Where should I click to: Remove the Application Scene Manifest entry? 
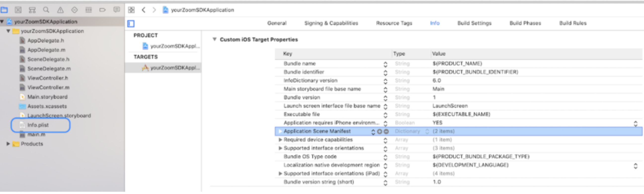[386, 131]
